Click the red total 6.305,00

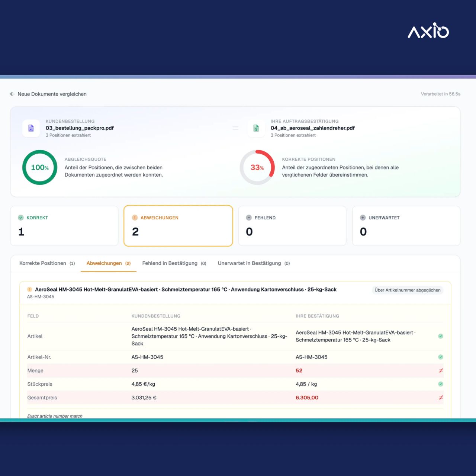pyautogui.click(x=307, y=398)
